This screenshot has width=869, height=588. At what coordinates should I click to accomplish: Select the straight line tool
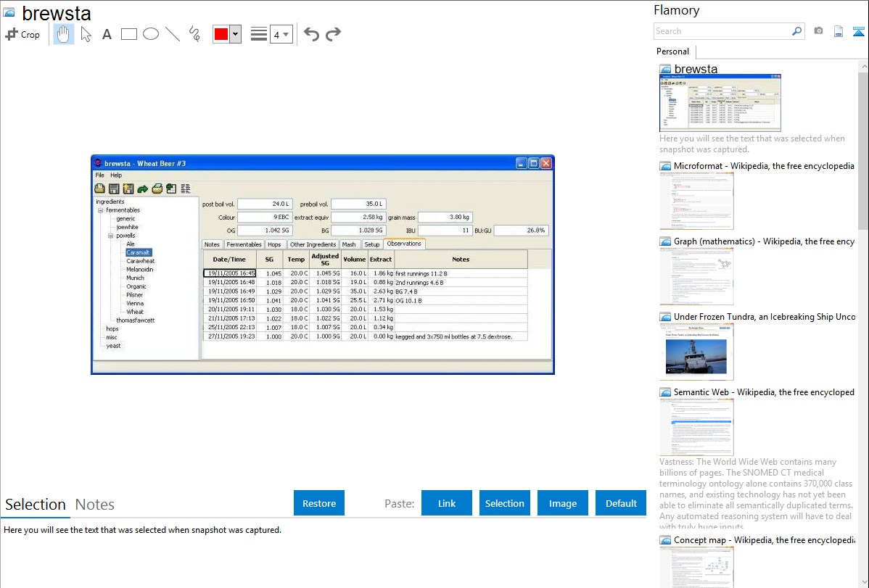(x=173, y=34)
